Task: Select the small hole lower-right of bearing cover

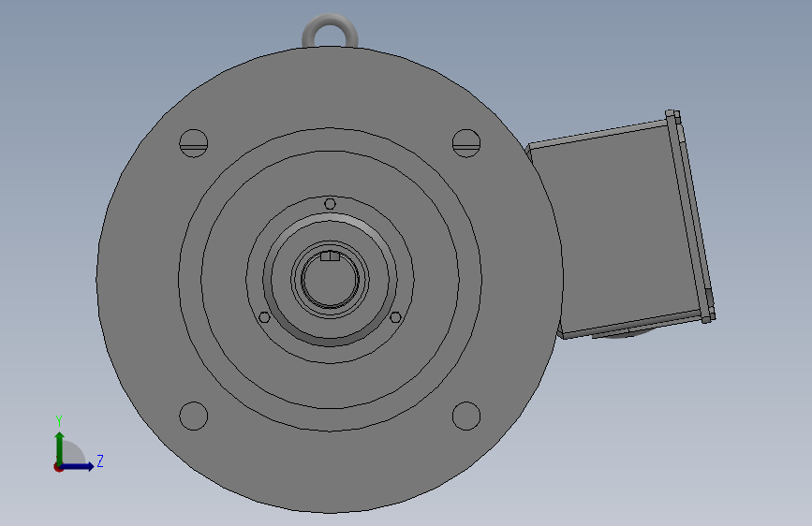Action: point(395,317)
